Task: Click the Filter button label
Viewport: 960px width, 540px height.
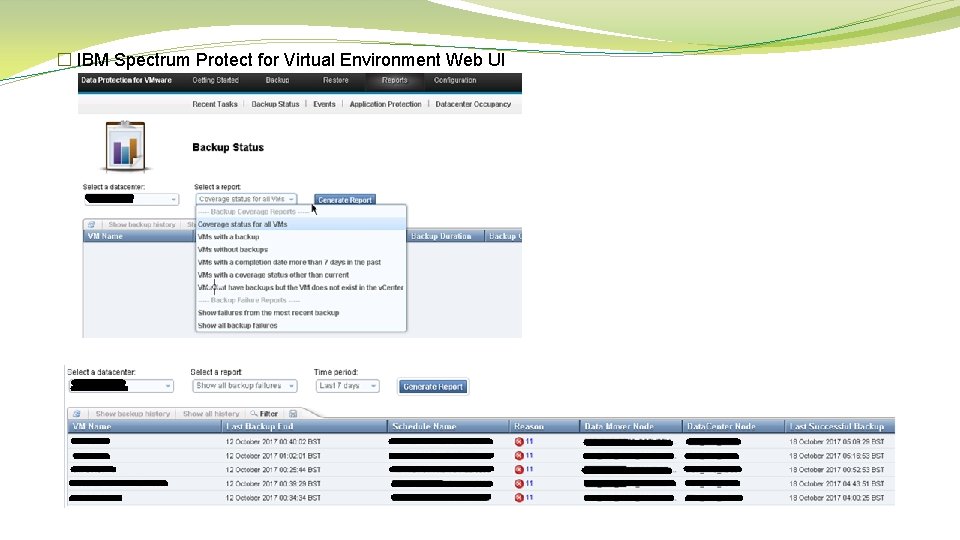Action: pos(269,414)
